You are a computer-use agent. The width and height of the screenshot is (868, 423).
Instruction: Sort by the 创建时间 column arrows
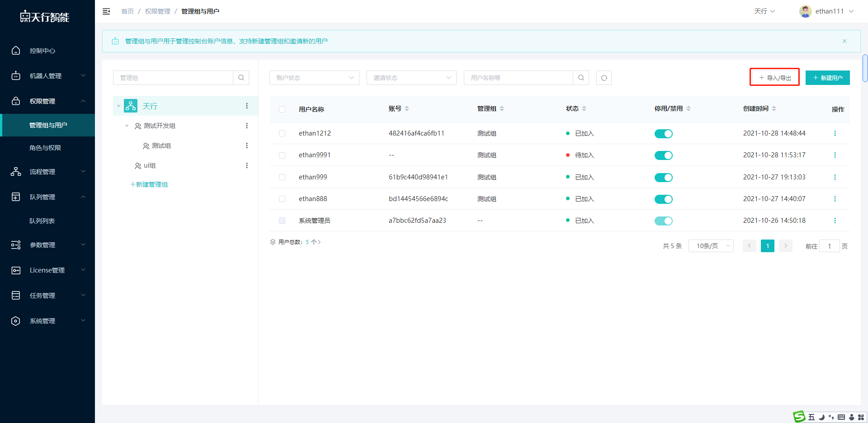click(774, 108)
